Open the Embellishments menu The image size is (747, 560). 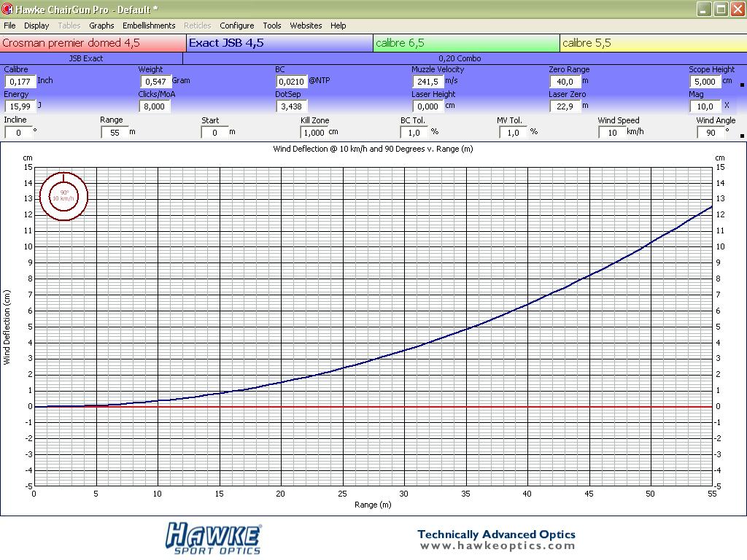pos(149,26)
